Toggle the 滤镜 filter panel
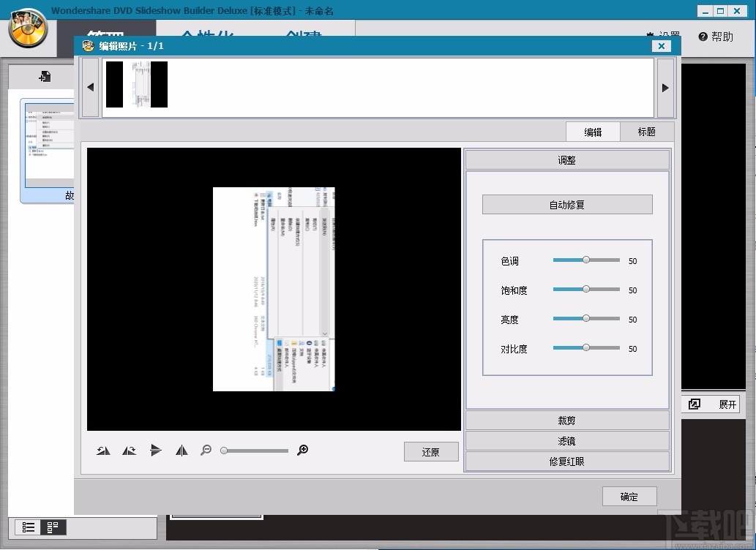The width and height of the screenshot is (756, 550). 567,440
